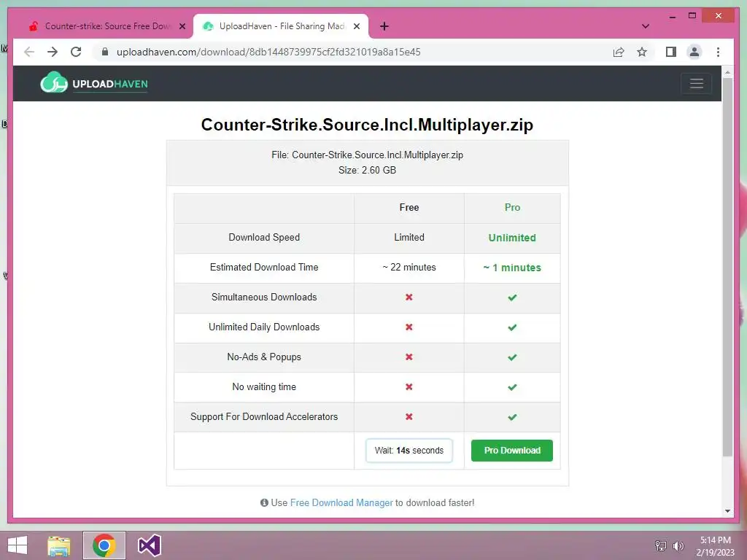
Task: Toggle the browser side panel
Action: coord(671,52)
